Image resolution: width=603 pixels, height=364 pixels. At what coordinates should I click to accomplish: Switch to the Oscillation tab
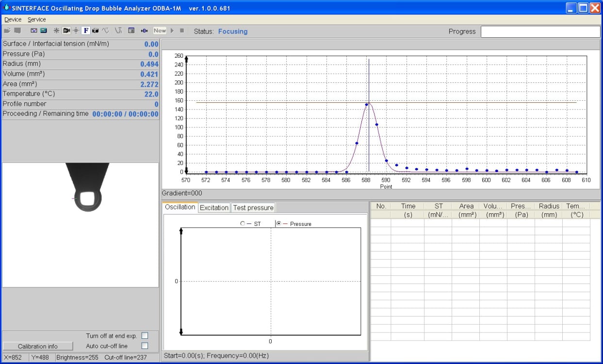[x=180, y=207]
